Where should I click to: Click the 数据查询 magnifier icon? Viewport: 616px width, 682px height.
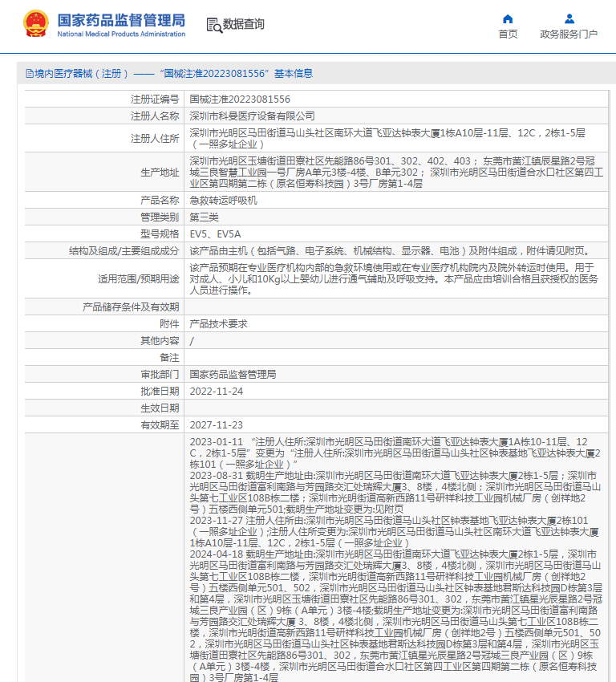[x=213, y=25]
